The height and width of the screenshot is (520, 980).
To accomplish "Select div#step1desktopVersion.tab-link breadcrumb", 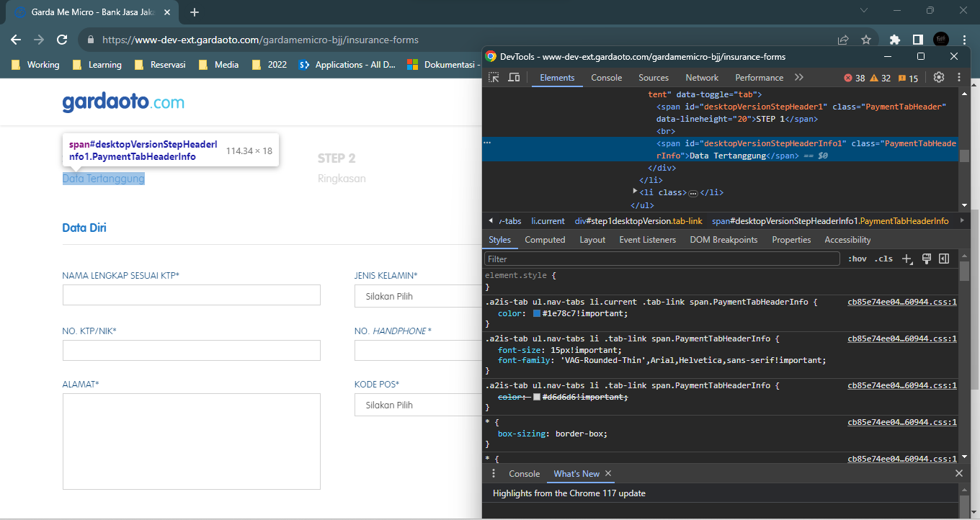I will coord(638,221).
